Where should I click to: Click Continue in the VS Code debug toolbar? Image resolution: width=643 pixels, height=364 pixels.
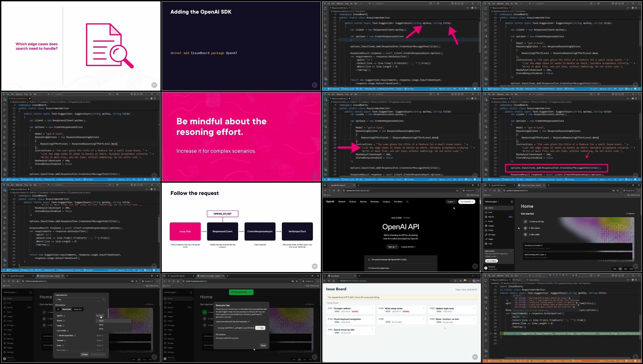(550, 275)
